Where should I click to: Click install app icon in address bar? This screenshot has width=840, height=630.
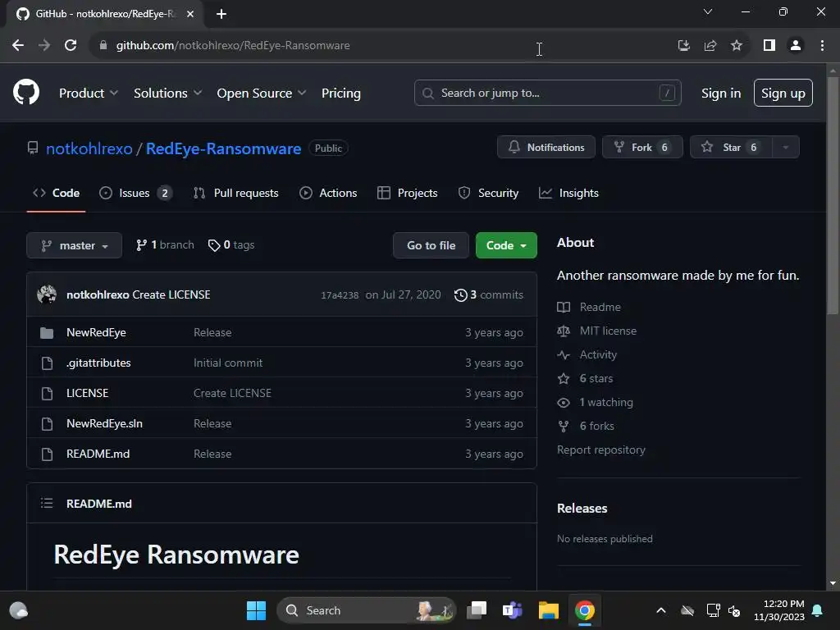tap(683, 46)
